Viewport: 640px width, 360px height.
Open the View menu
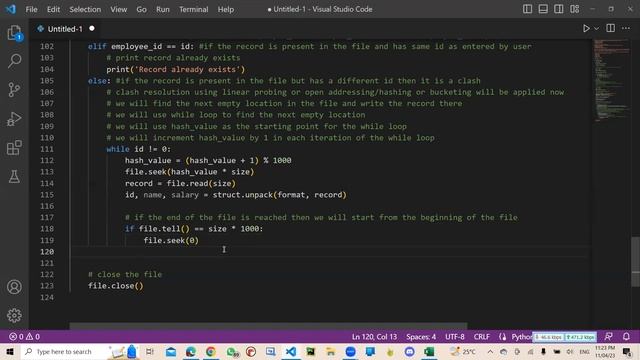pyautogui.click(x=118, y=9)
